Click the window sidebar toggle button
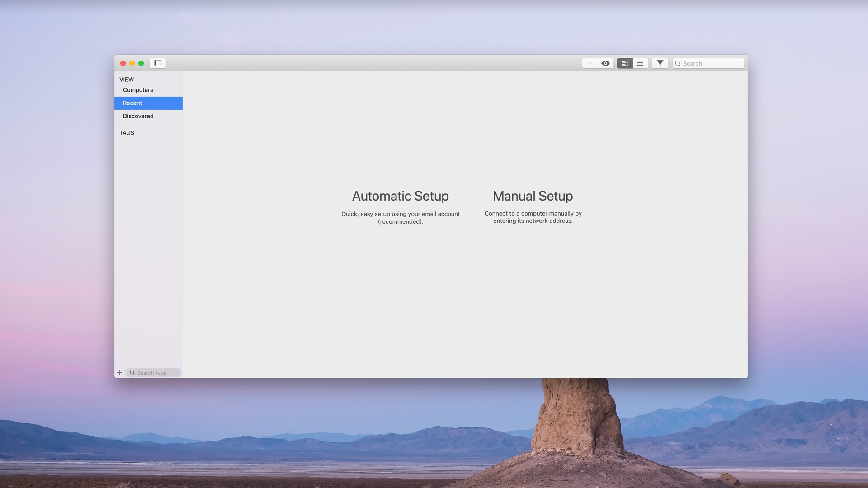 (x=157, y=62)
